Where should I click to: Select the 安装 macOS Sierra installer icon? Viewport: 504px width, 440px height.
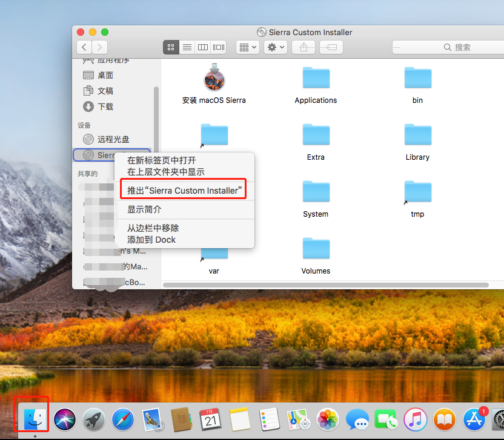pyautogui.click(x=214, y=78)
